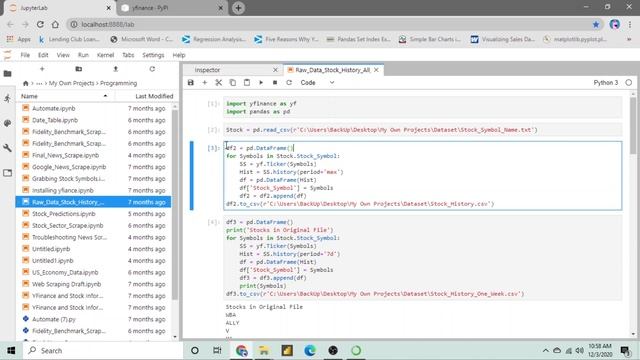The width and height of the screenshot is (640, 360).
Task: Copy selected cells in notebook toolbar
Action: pyautogui.click(x=233, y=82)
